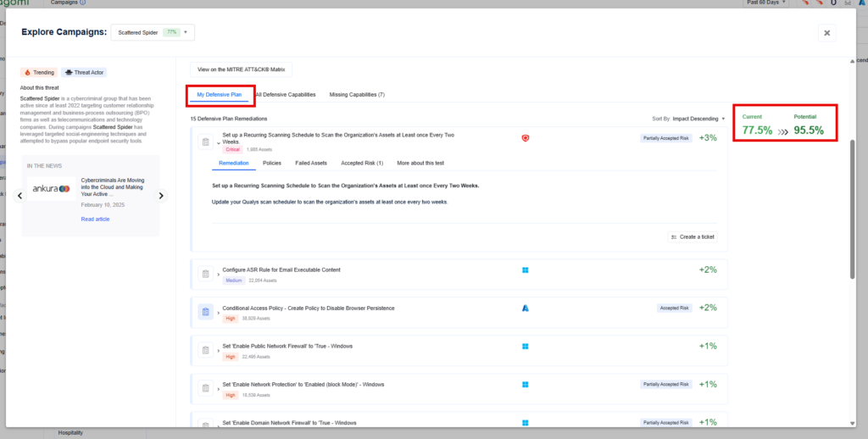
Task: Show next news article
Action: point(161,196)
